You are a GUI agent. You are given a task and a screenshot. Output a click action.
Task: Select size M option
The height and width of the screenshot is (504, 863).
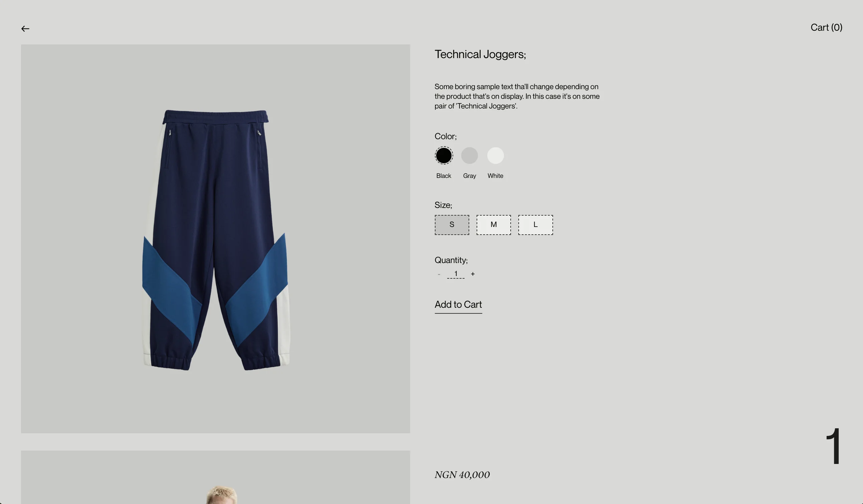click(x=494, y=225)
